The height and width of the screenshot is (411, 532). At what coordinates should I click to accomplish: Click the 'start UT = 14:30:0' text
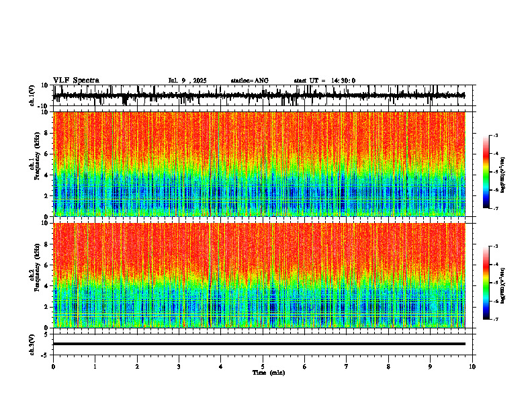pyautogui.click(x=324, y=81)
